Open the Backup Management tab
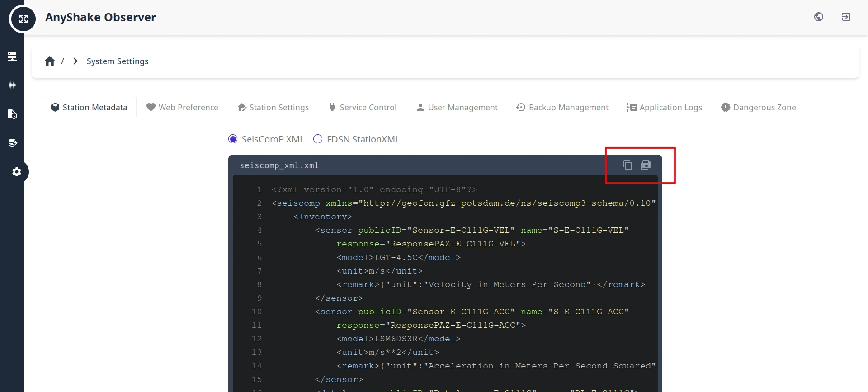 (x=562, y=107)
